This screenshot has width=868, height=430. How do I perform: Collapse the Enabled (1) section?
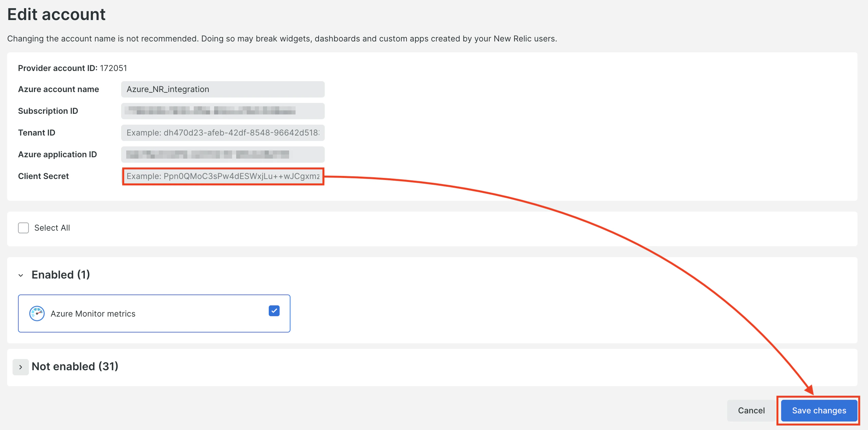(21, 275)
